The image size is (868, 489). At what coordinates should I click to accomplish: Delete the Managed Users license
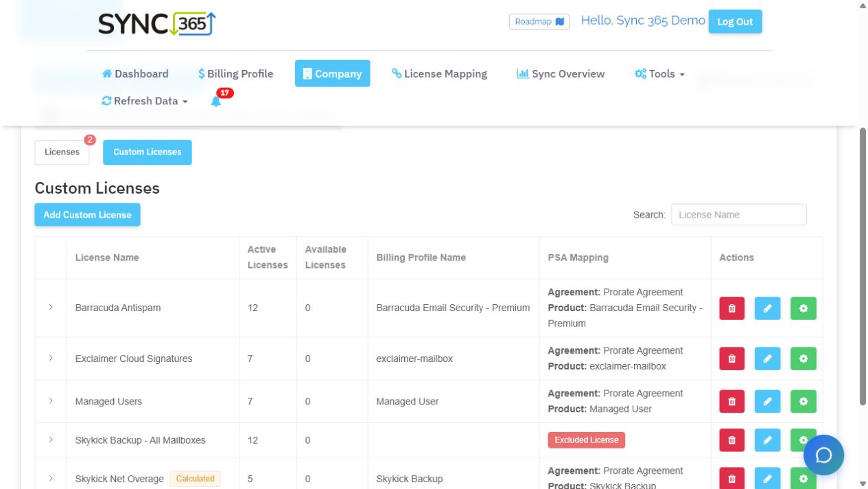(x=731, y=401)
